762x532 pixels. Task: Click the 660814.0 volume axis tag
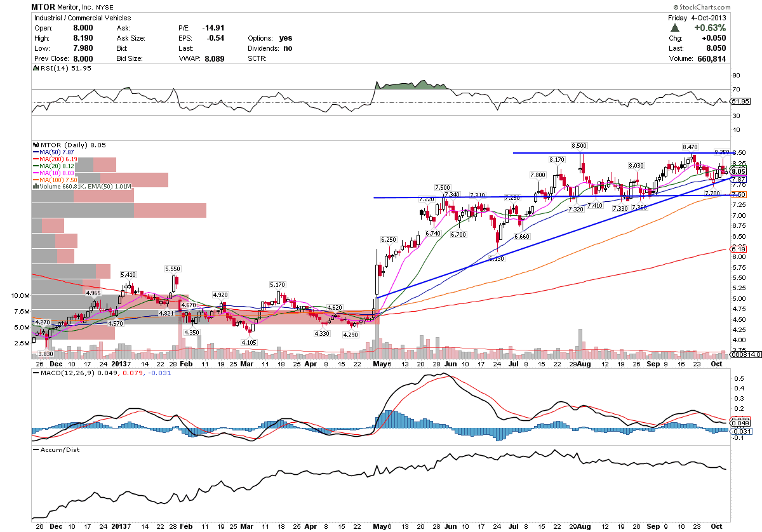pyautogui.click(x=744, y=356)
